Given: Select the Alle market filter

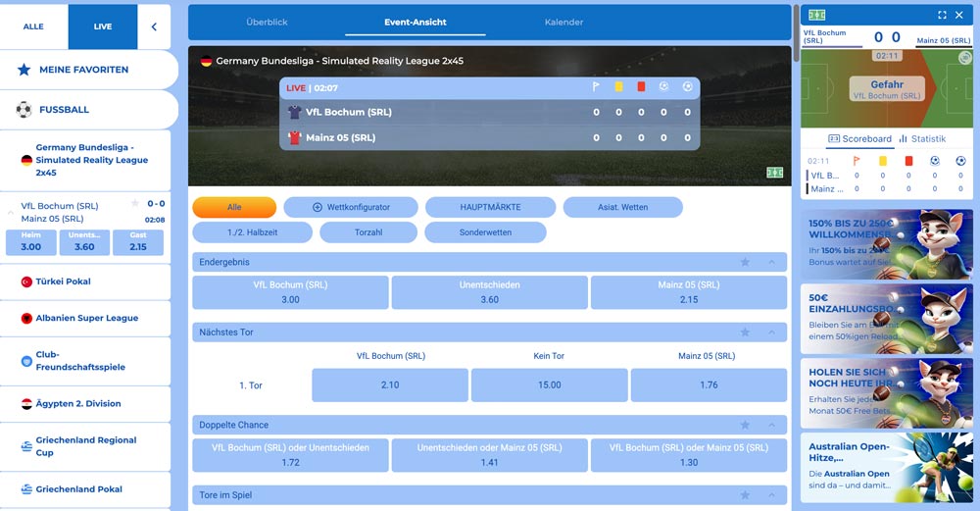Looking at the screenshot, I should click(234, 207).
